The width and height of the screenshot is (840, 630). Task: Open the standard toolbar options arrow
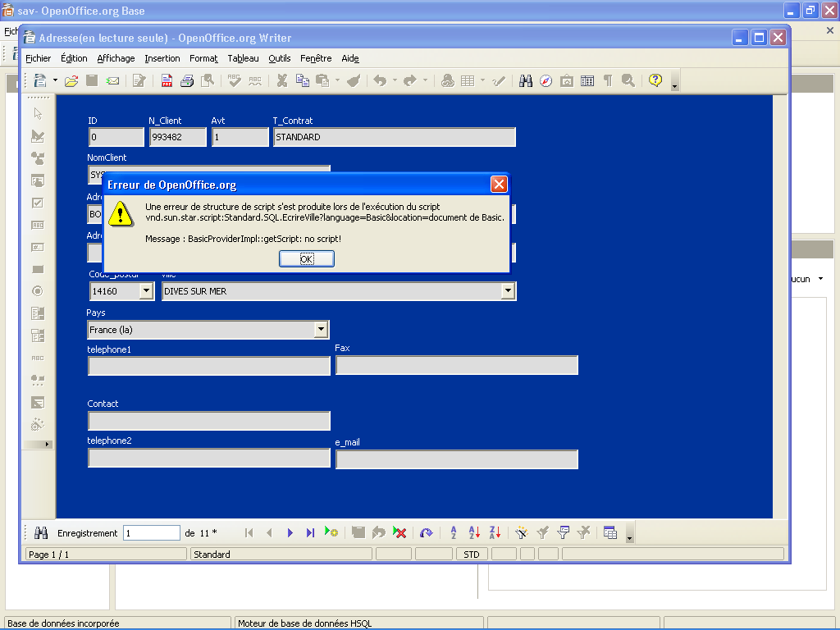tap(674, 87)
